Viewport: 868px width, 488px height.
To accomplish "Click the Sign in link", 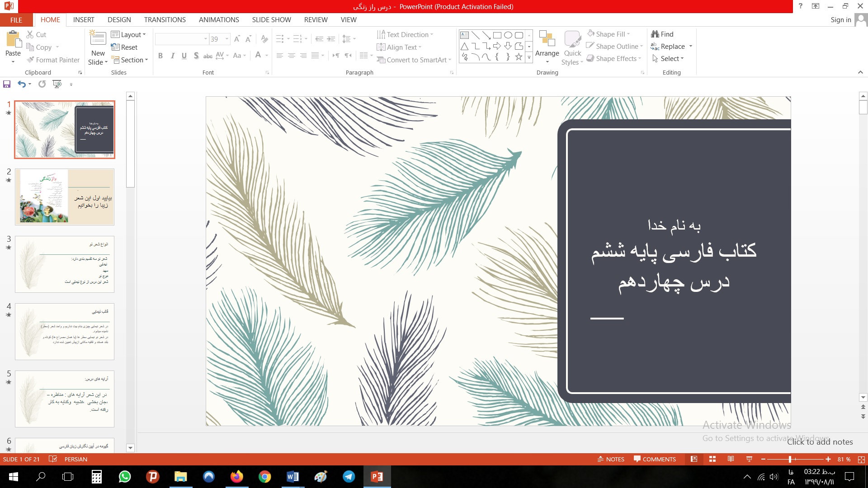I will [840, 19].
